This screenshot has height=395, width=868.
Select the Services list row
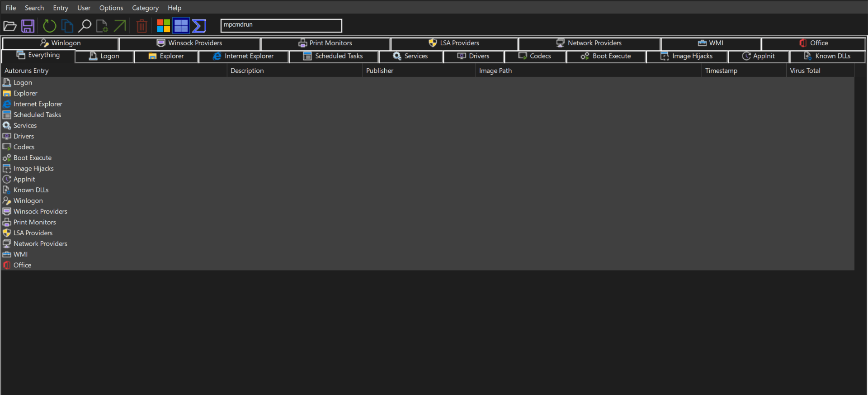[x=428, y=125]
